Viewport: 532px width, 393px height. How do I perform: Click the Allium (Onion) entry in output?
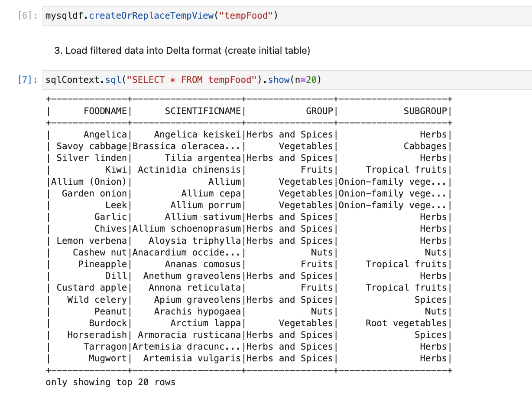coord(89,182)
